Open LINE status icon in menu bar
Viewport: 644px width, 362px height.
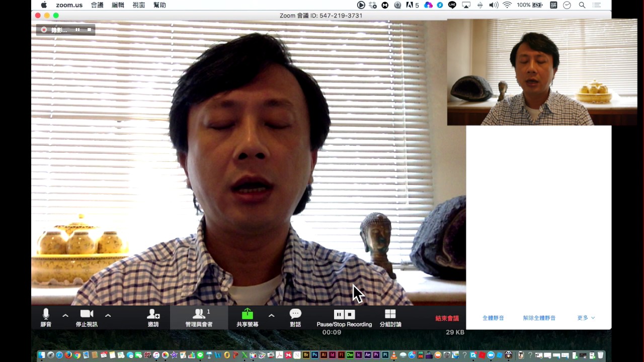click(x=452, y=5)
